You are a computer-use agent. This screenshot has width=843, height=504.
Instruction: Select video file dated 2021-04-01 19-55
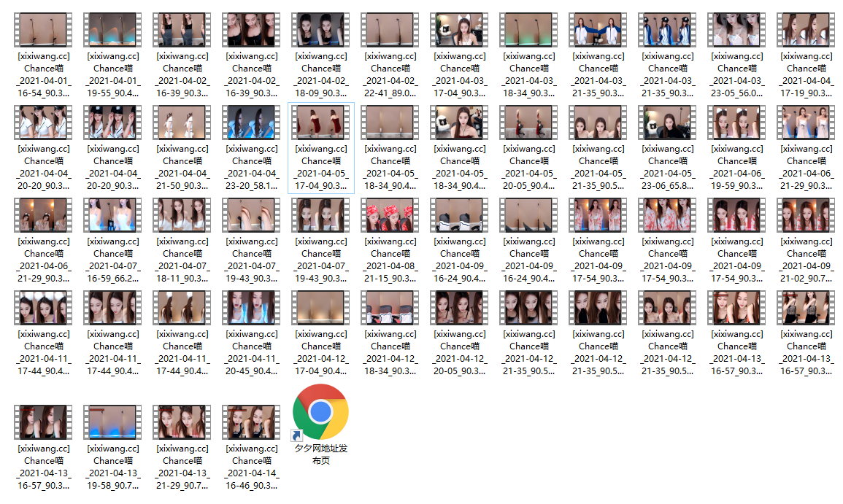pyautogui.click(x=112, y=31)
